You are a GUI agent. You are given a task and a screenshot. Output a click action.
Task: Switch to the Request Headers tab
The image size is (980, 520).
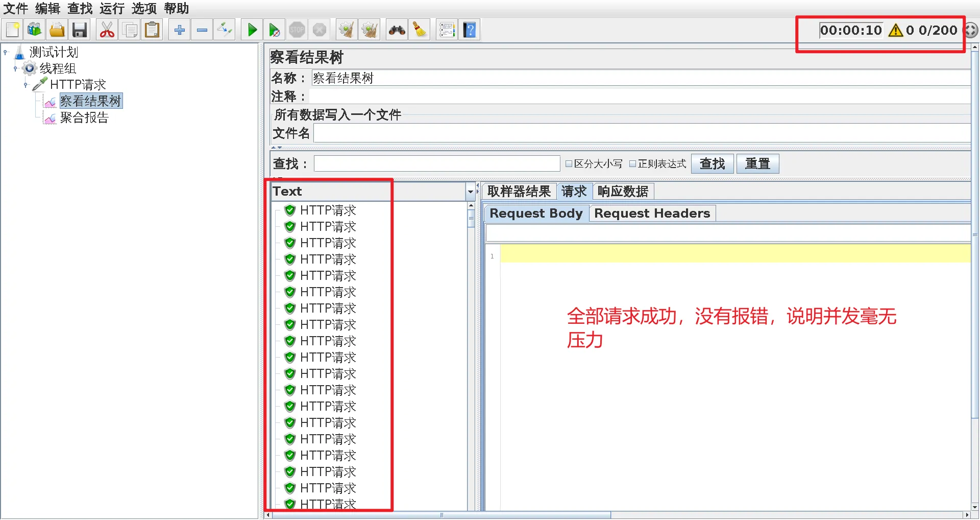pos(652,214)
